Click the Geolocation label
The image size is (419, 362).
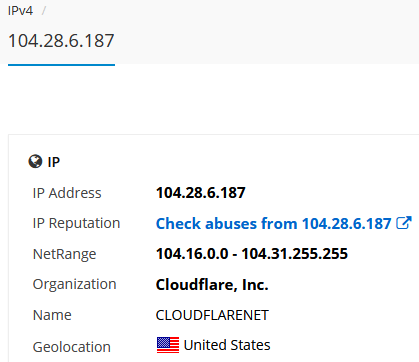click(72, 347)
